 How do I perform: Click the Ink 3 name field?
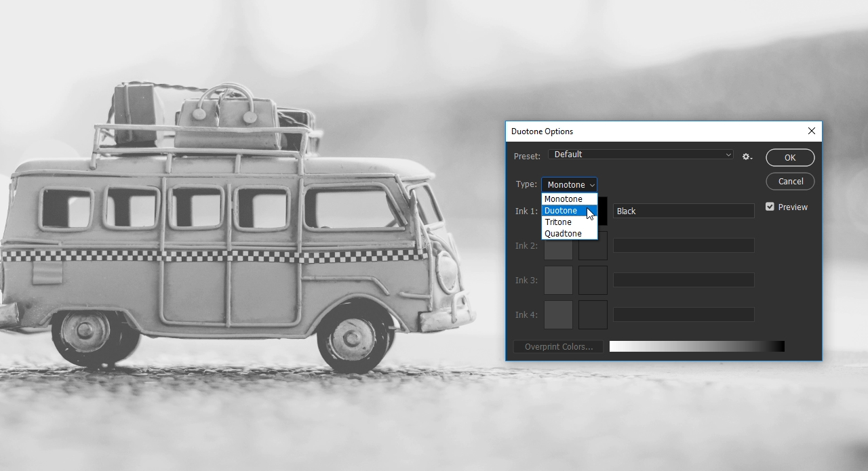(x=684, y=280)
